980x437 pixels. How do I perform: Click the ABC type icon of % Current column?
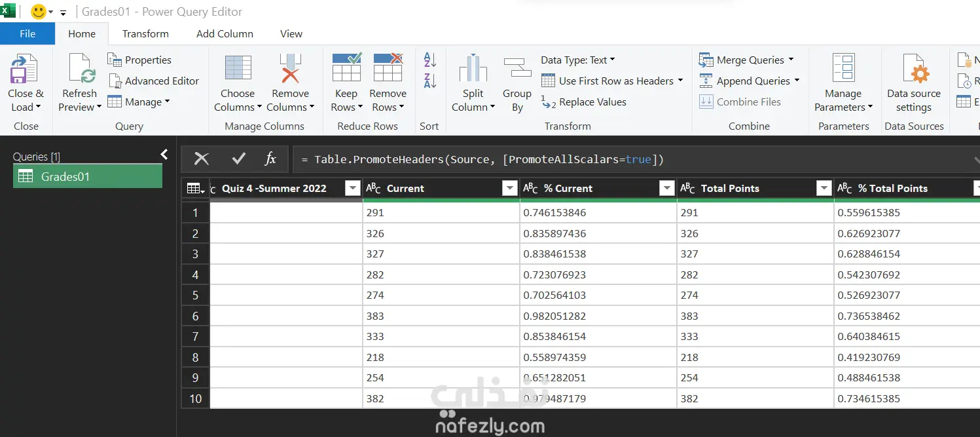point(530,189)
